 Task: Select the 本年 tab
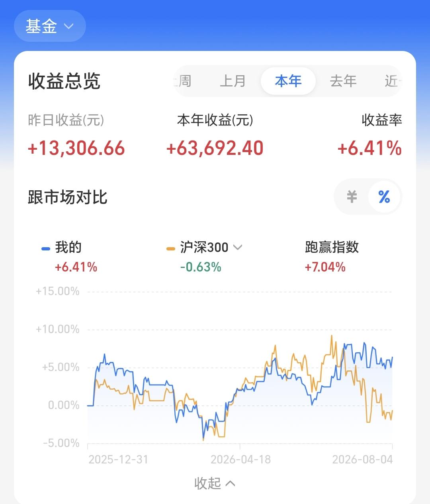click(288, 81)
